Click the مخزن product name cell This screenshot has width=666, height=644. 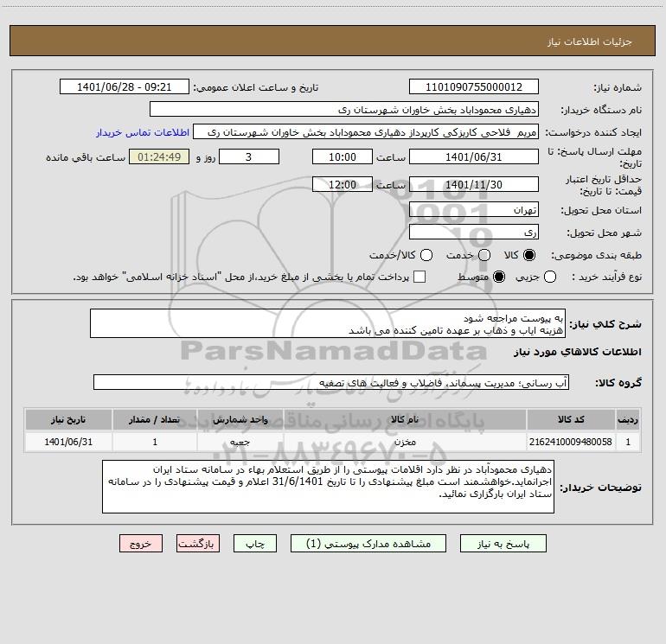tap(405, 442)
